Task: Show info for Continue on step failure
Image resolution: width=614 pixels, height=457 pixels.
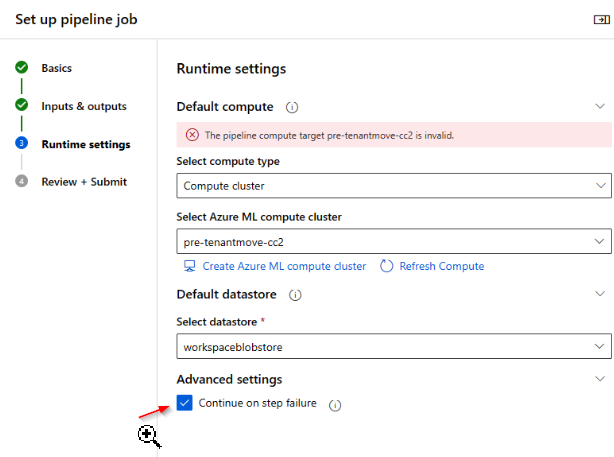Action: coord(335,405)
